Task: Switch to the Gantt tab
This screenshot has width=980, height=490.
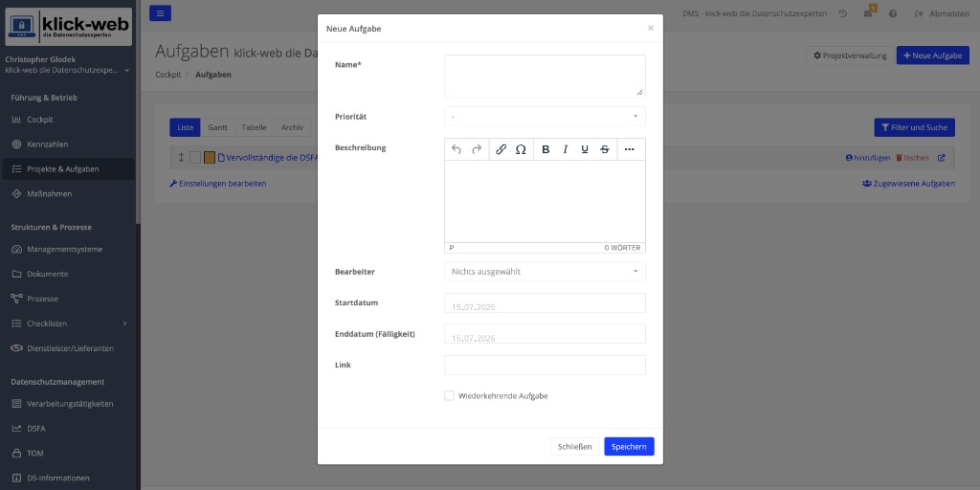Action: [x=217, y=127]
